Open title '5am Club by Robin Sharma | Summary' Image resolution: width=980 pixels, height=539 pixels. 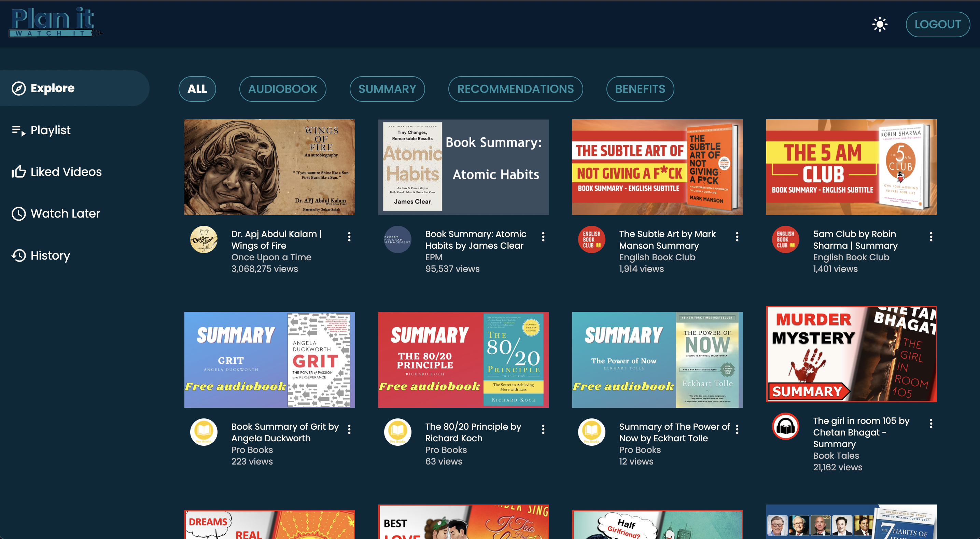click(855, 240)
